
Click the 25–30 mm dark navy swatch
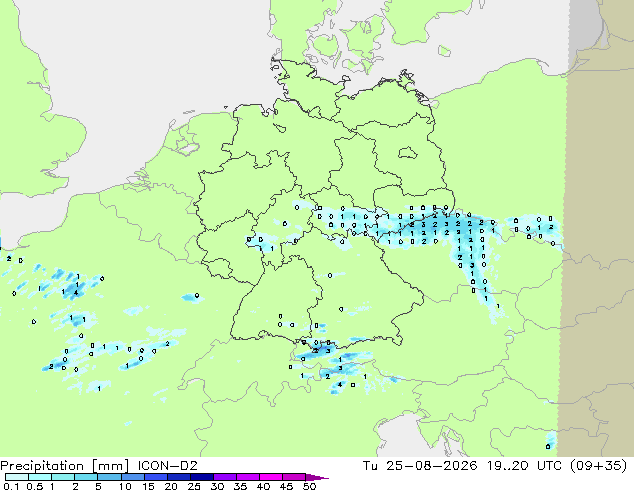201,477
